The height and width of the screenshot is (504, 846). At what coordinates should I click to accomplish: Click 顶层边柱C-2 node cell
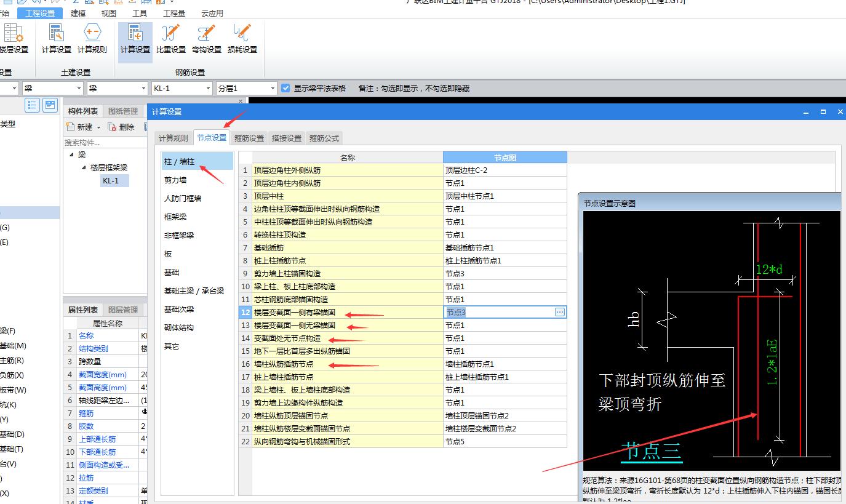(505, 170)
